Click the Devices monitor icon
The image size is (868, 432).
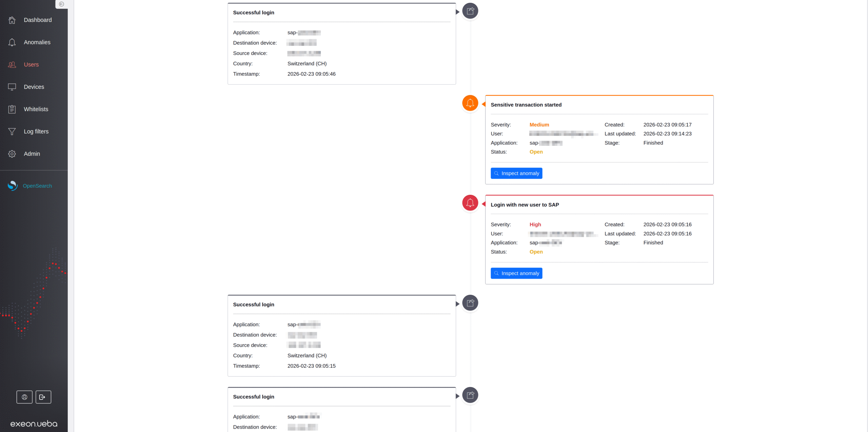(12, 87)
